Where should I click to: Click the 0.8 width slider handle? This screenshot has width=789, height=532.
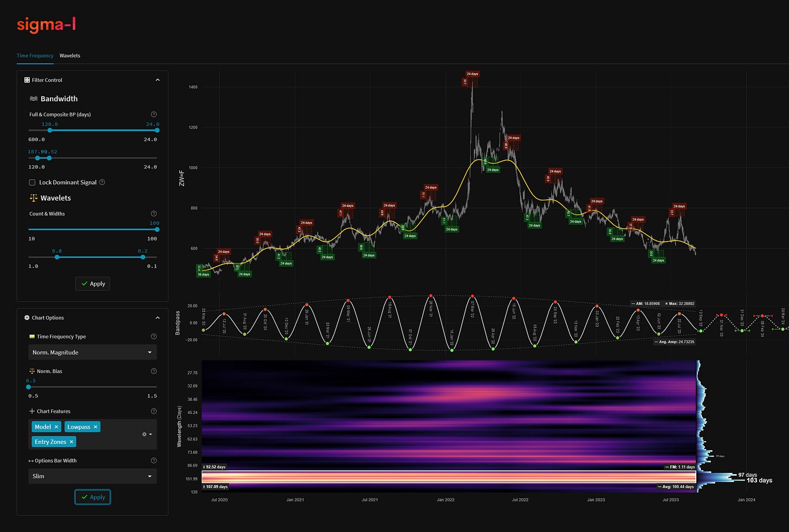57,257
